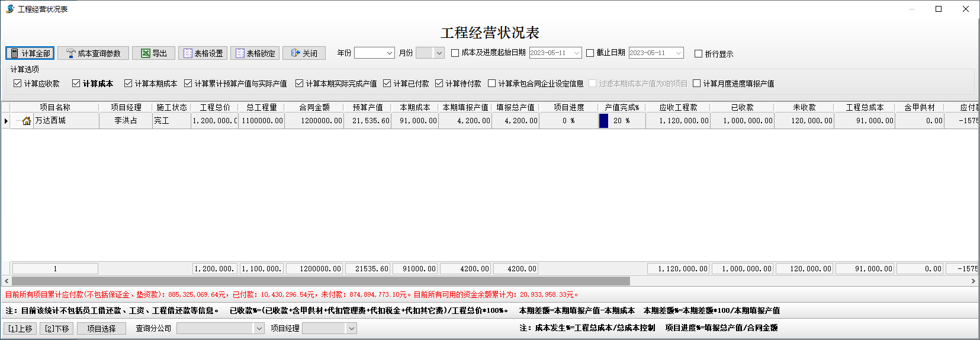Screen dimensions: 980x340
Task: Open the 查询分公司 combo box
Action: 259,328
